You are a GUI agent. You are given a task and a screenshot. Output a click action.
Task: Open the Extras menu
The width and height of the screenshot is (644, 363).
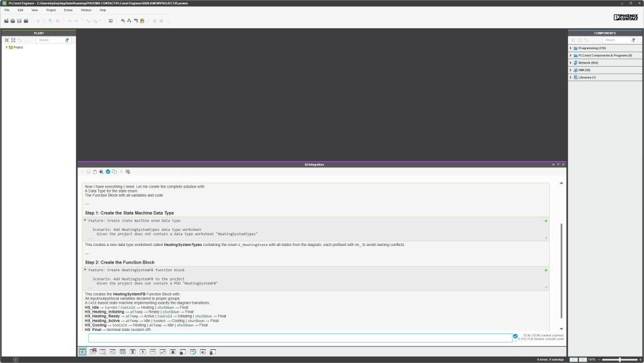tap(68, 10)
